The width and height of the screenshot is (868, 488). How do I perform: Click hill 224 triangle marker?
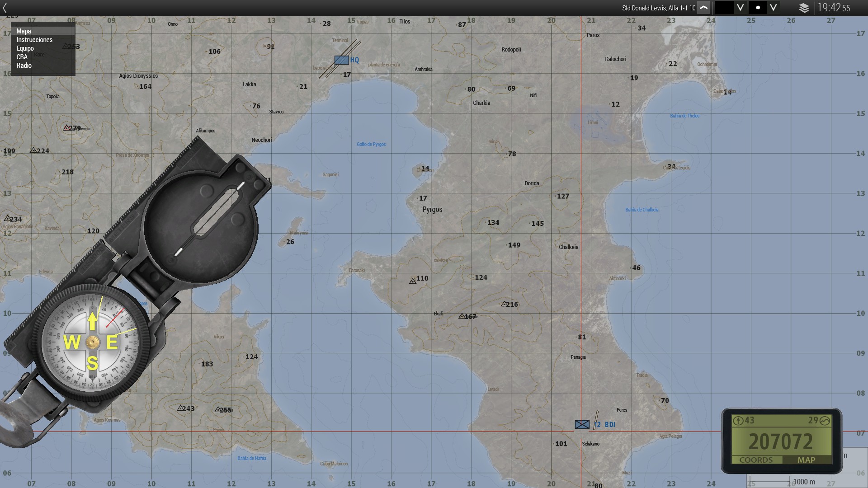[33, 150]
